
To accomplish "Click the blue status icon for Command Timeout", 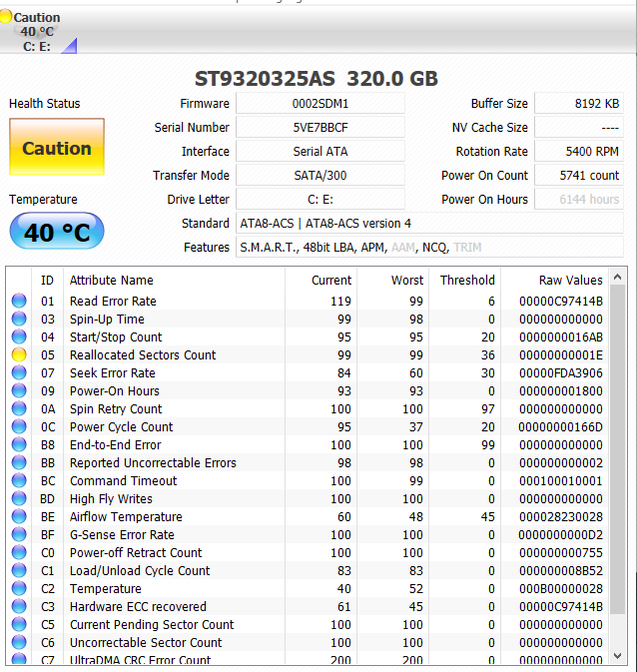I will pyautogui.click(x=19, y=481).
